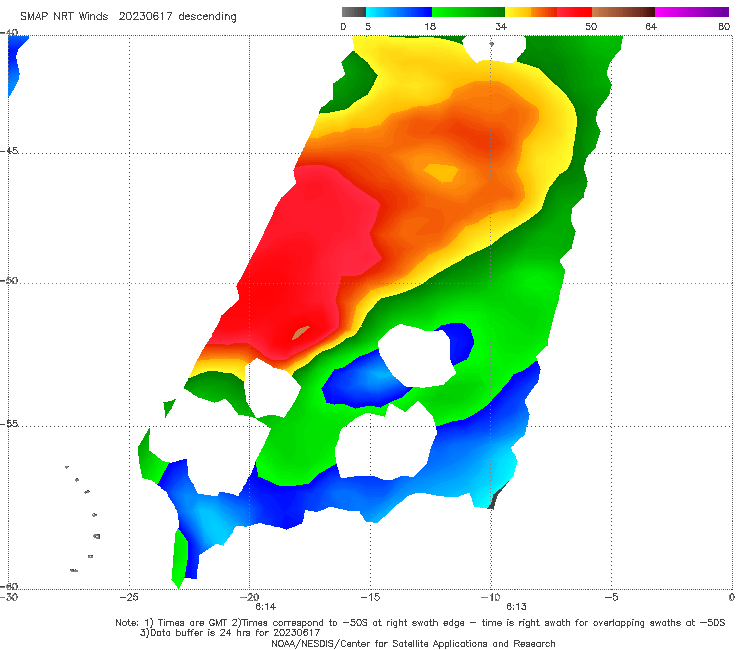Click the black land sliver at swath's bottom edge

tap(498, 496)
